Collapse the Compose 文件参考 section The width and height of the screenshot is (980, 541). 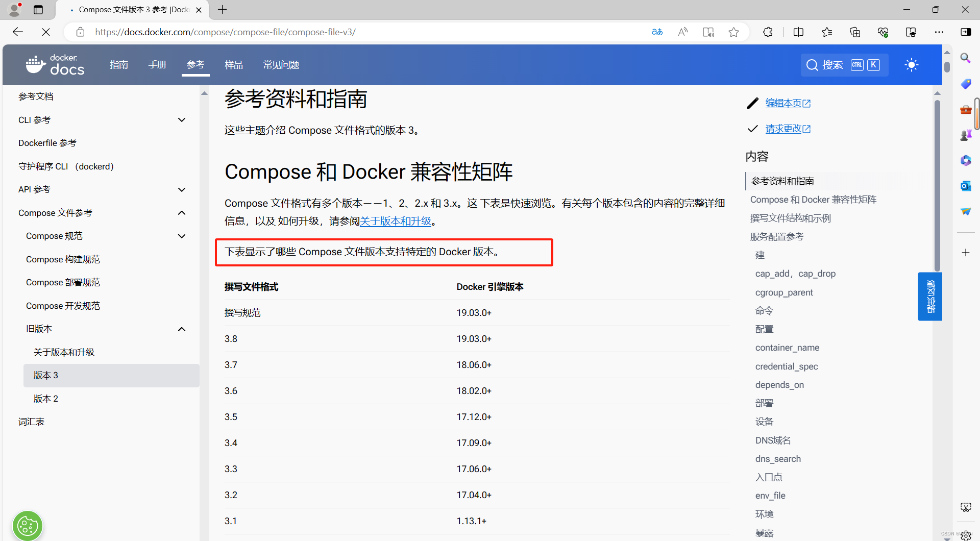[182, 213]
